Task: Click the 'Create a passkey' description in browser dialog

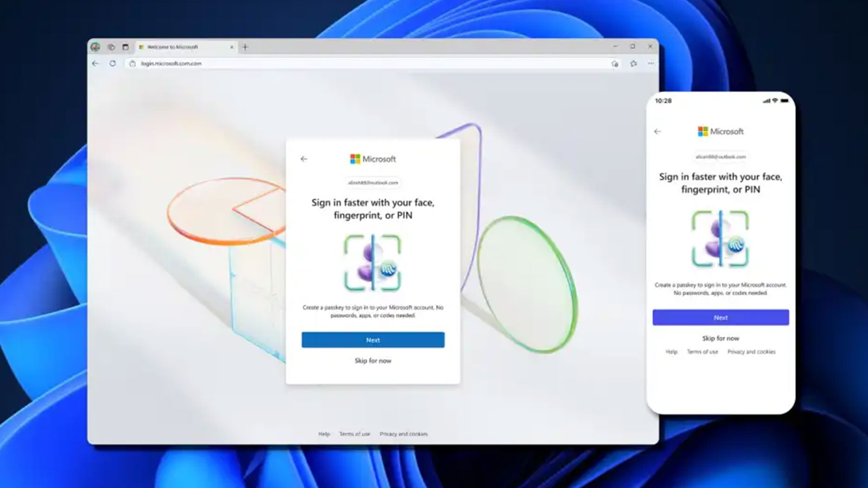Action: 373,311
